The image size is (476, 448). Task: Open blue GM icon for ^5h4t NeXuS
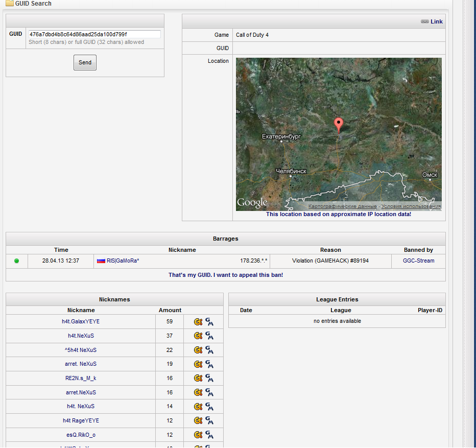coord(209,350)
